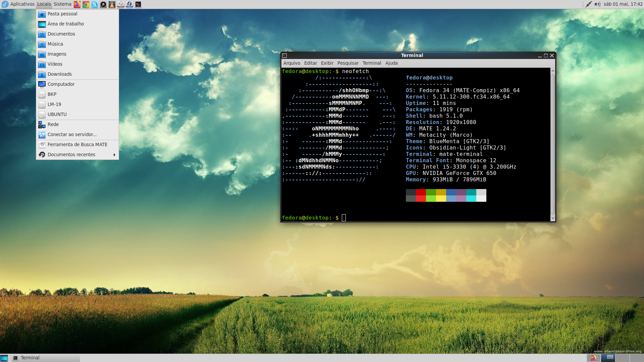Open the LM-19 drive

[77, 104]
